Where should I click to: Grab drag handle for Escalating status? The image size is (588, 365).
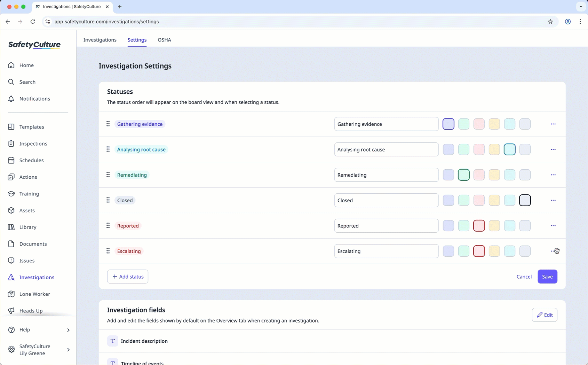[108, 251]
